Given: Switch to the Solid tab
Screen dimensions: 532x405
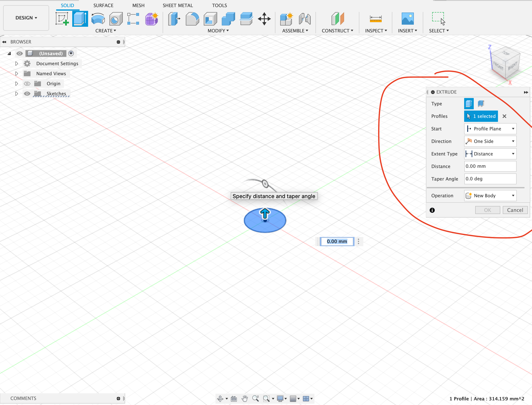Looking at the screenshot, I should 67,5.
